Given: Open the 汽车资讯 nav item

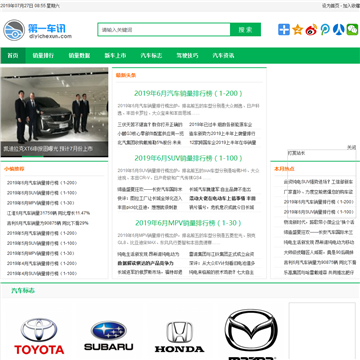Looking at the screenshot, I should tap(223, 56).
